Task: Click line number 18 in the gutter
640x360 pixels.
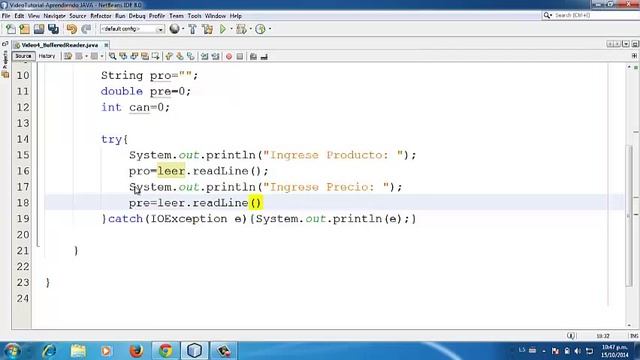Action: click(x=23, y=203)
